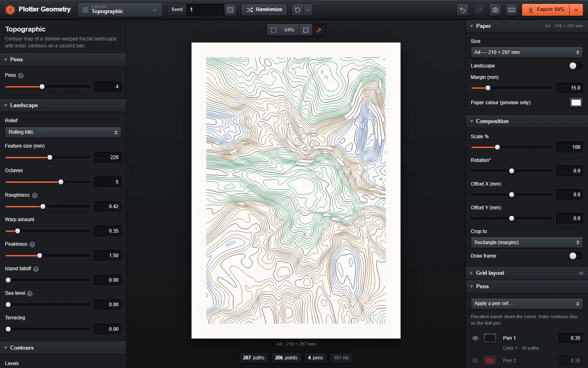Expand the Grid layout section
The image size is (588, 368).
pos(527,273)
